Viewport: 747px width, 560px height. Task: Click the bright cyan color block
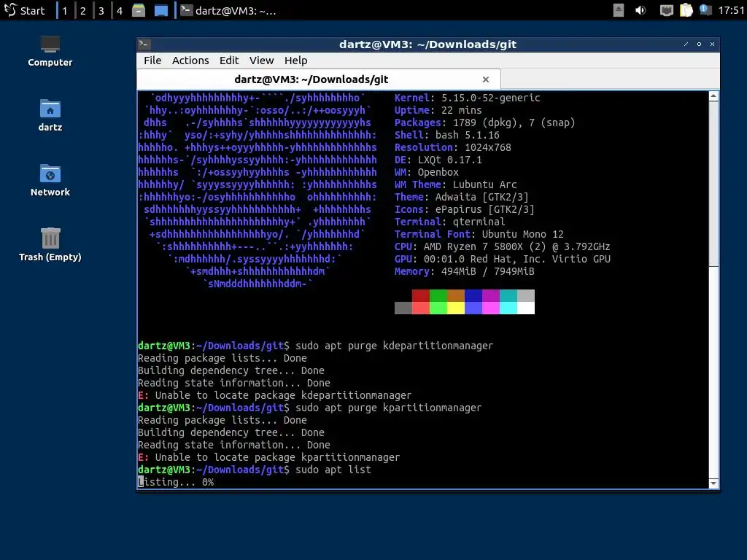point(508,308)
